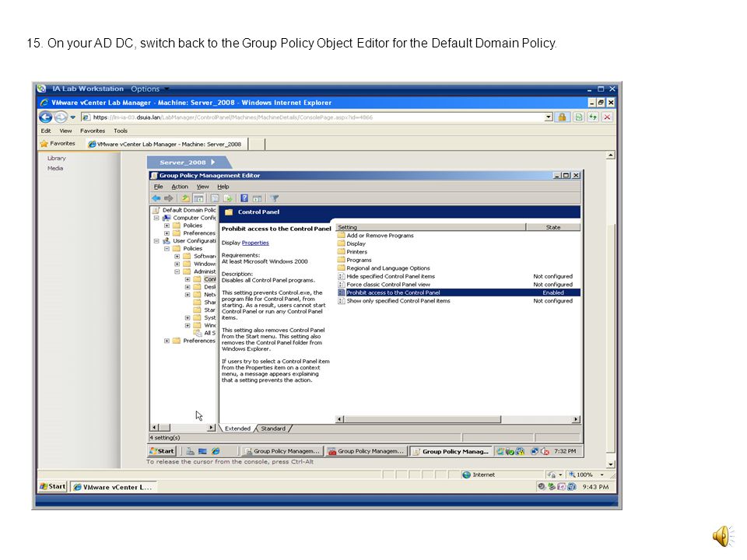Click the padlock security icon beside address bar
747x560 pixels.
coord(562,117)
